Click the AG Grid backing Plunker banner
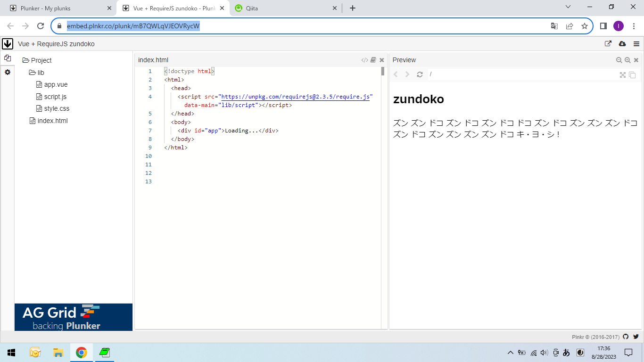This screenshot has width=644, height=362. (x=74, y=317)
